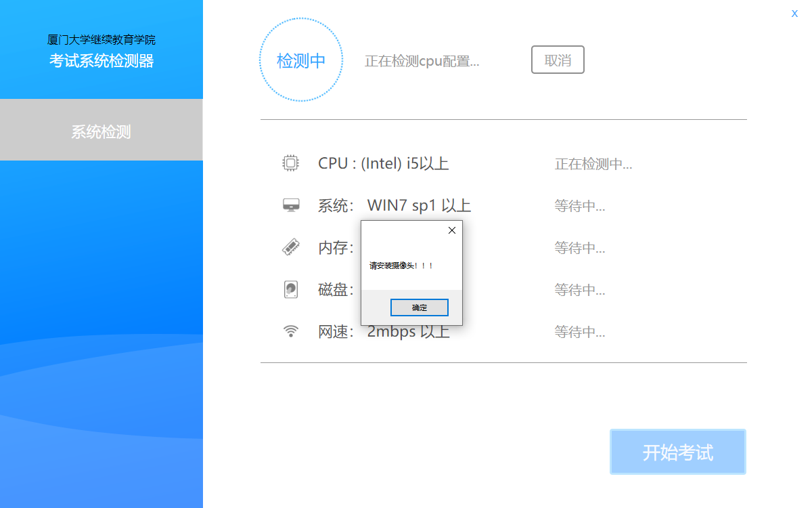Click the CPU row 正在检测中... status text
812x508 pixels.
593,164
